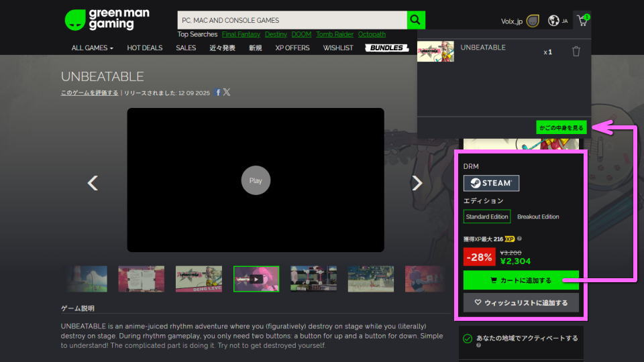
Task: Click the XP help question mark icon
Action: 520,239
